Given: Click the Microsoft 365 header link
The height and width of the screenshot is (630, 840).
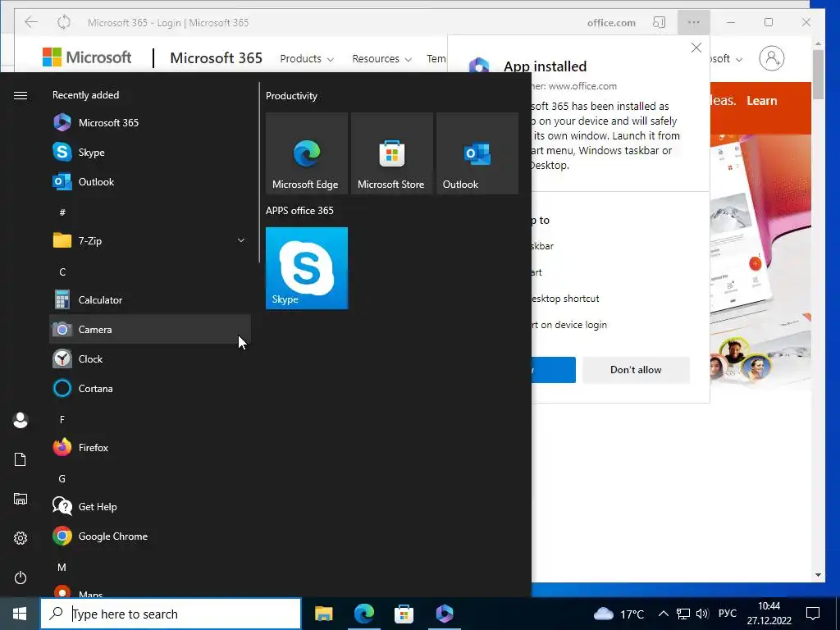Looking at the screenshot, I should click(x=216, y=58).
